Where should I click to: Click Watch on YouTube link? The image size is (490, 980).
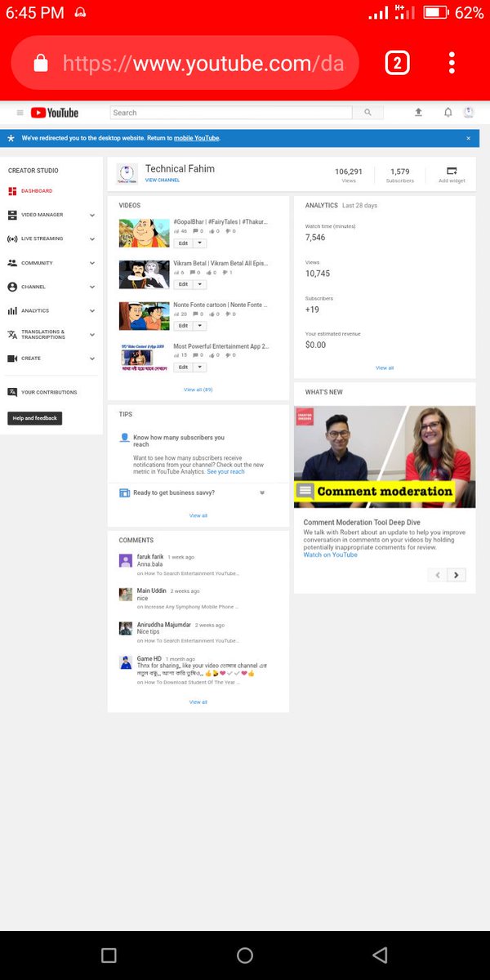point(331,555)
